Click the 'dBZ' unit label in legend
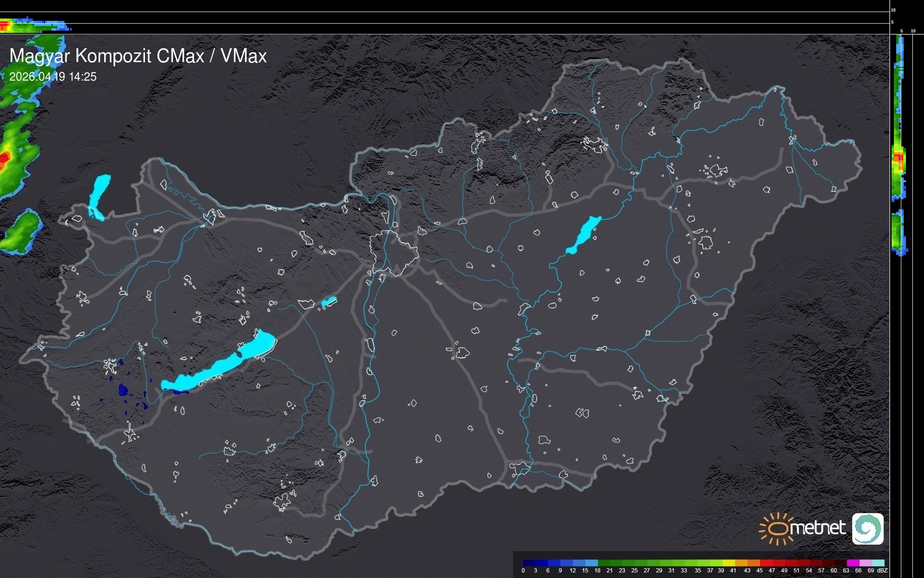The height and width of the screenshot is (578, 924). click(x=882, y=571)
